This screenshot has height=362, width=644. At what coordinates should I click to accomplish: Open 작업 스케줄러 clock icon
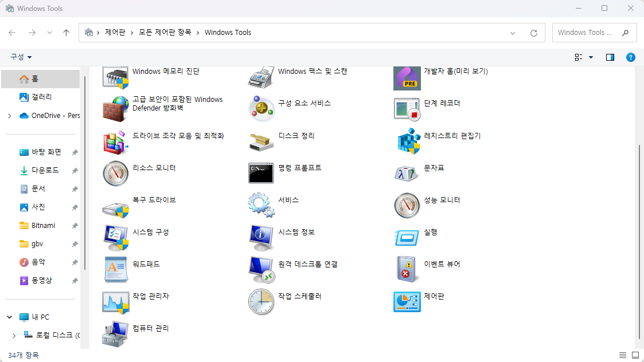(261, 302)
